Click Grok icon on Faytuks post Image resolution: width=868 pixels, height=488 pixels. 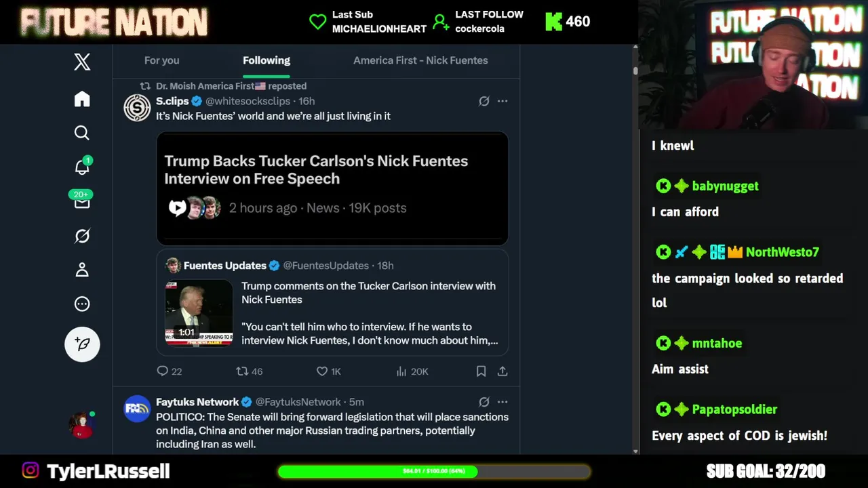click(x=484, y=402)
